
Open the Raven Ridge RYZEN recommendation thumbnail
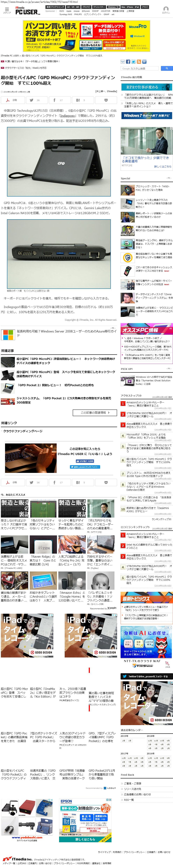[43, 545]
